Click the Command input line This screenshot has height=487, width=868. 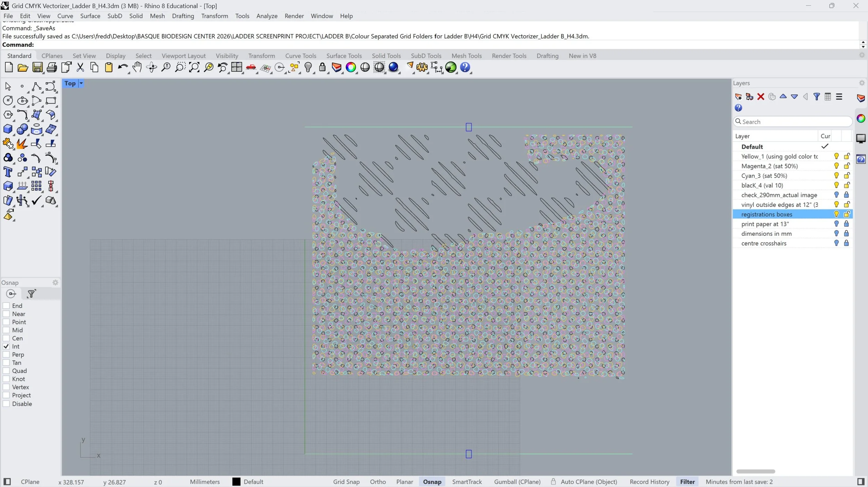pyautogui.click(x=431, y=44)
